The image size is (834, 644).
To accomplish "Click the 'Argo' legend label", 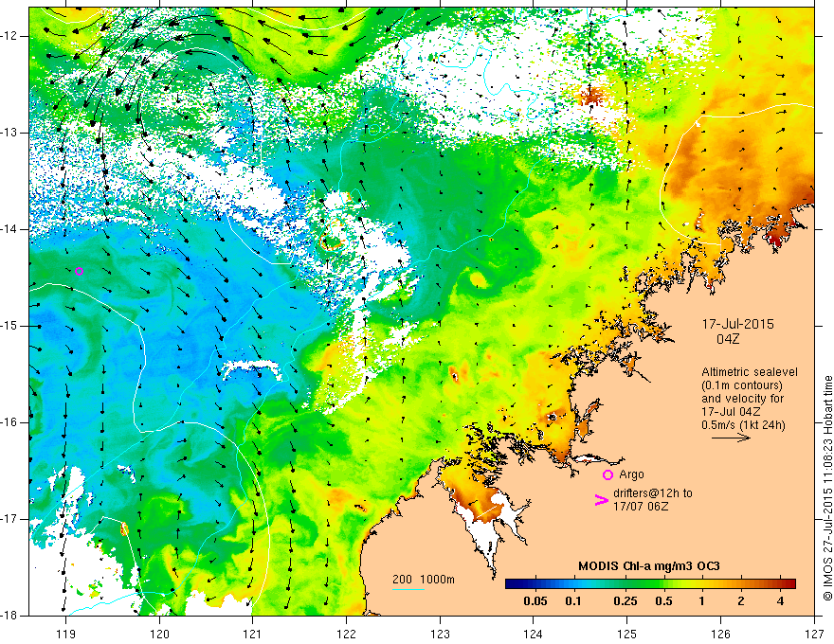I will point(631,474).
